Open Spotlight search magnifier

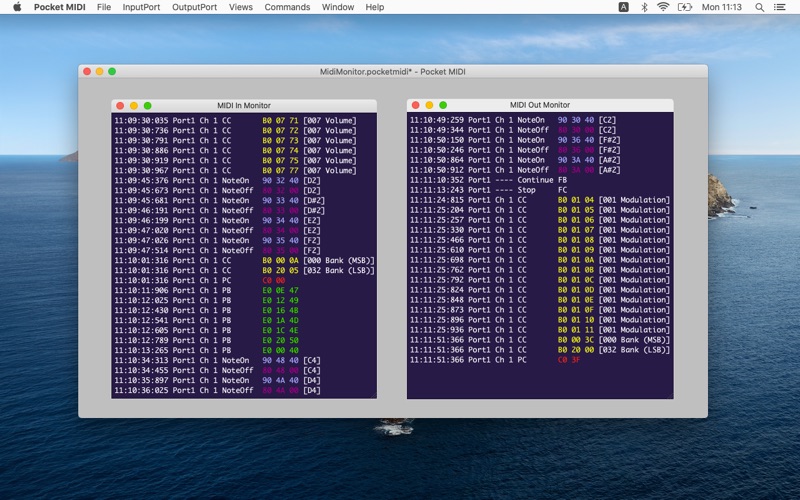pos(760,7)
